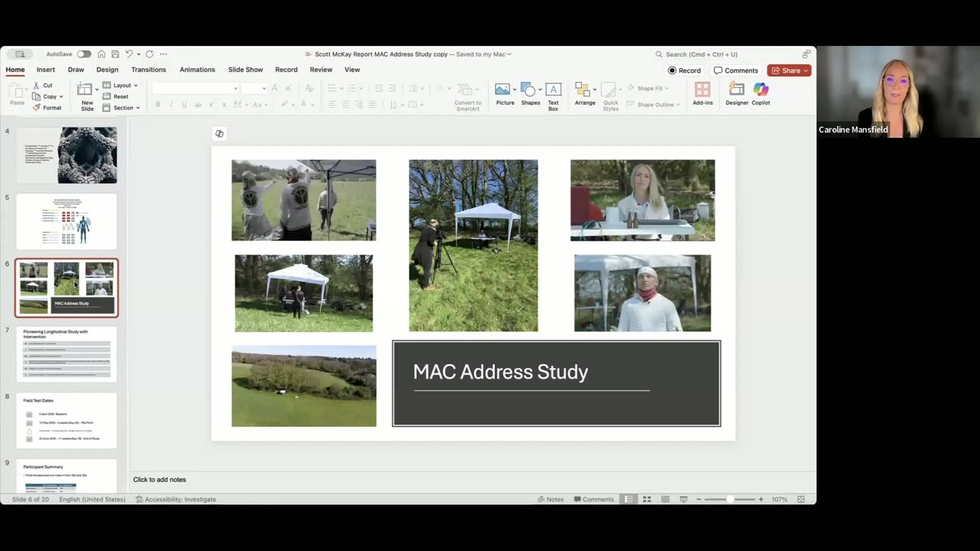The height and width of the screenshot is (551, 980).
Task: Click Accessibility: Investigate in status bar
Action: click(176, 499)
